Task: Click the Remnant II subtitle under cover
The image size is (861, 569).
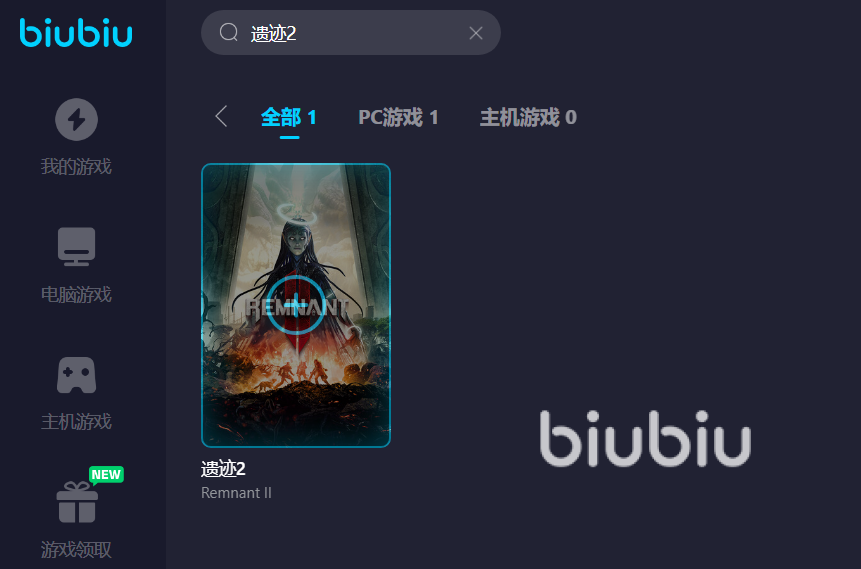Action: (x=236, y=493)
